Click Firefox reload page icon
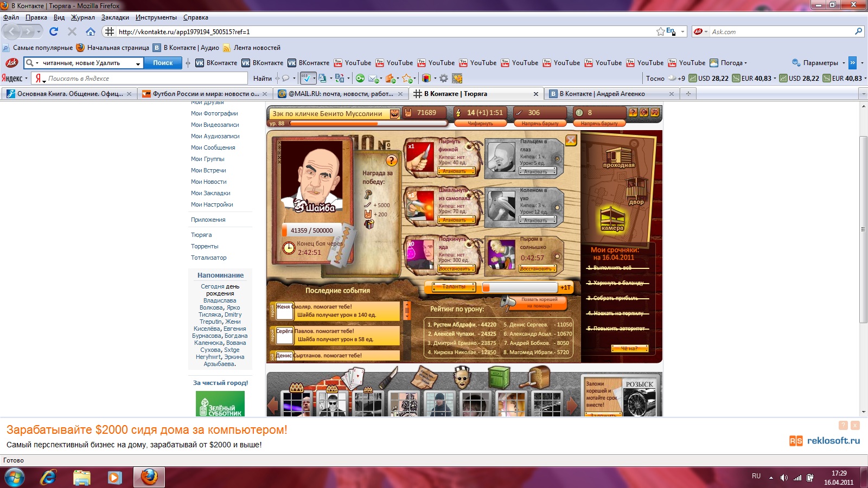The image size is (868, 488). coord(54,31)
